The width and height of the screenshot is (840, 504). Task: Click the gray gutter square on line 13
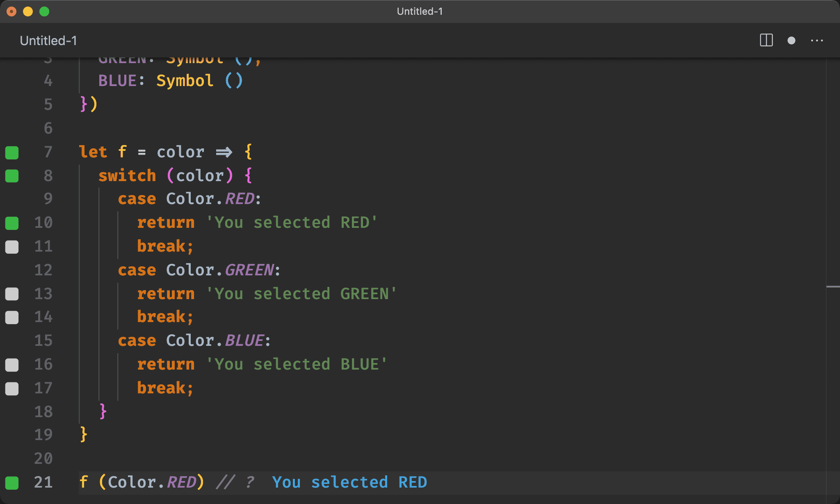coord(12,294)
